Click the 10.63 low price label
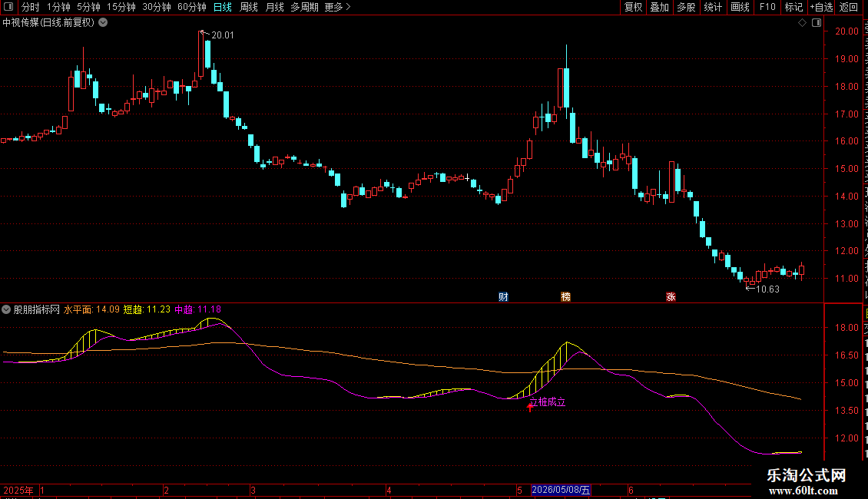The height and width of the screenshot is (499, 868). [768, 289]
